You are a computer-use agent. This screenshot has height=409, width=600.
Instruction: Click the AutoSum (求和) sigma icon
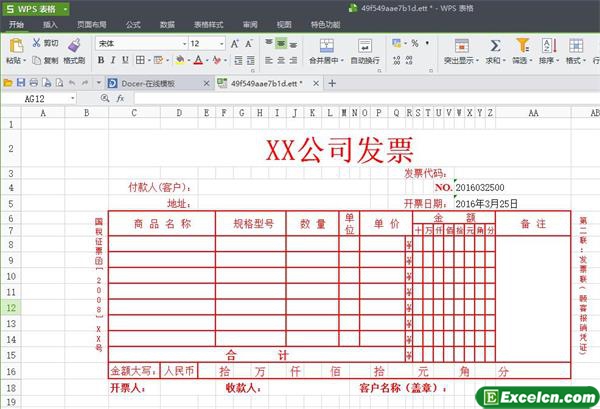coord(495,46)
